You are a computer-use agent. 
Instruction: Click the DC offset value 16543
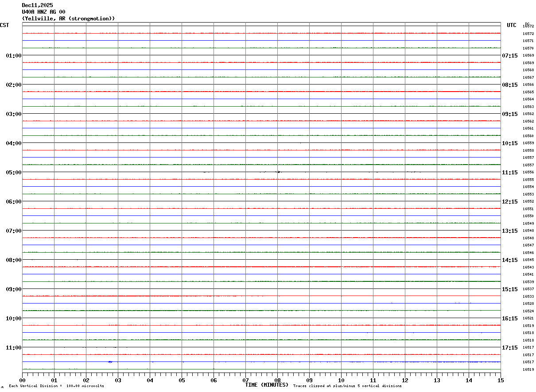(528, 267)
